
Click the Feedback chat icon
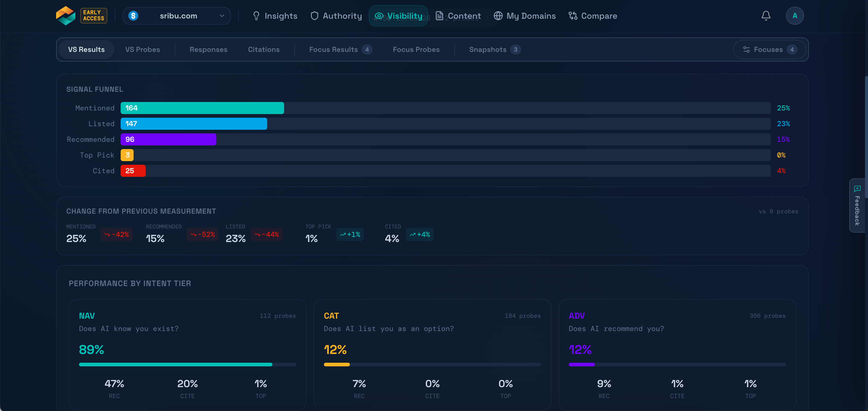pos(857,189)
